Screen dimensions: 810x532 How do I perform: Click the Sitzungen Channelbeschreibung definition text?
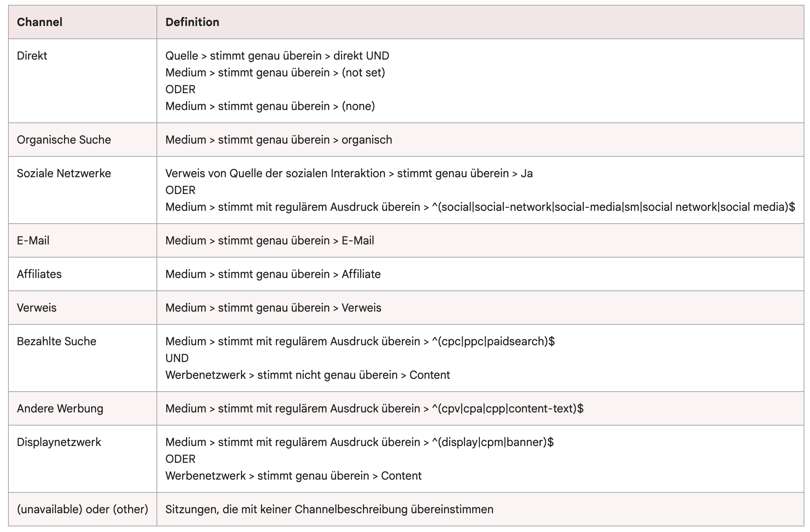(329, 509)
